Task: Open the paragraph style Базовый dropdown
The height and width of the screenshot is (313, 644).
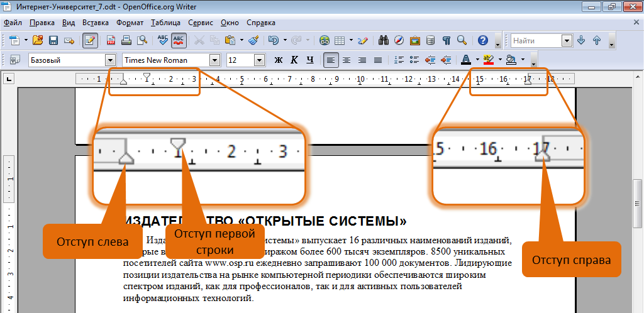Action: coord(110,60)
